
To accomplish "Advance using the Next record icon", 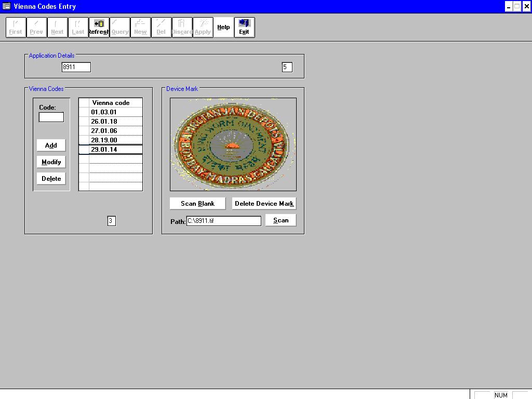I will [57, 27].
